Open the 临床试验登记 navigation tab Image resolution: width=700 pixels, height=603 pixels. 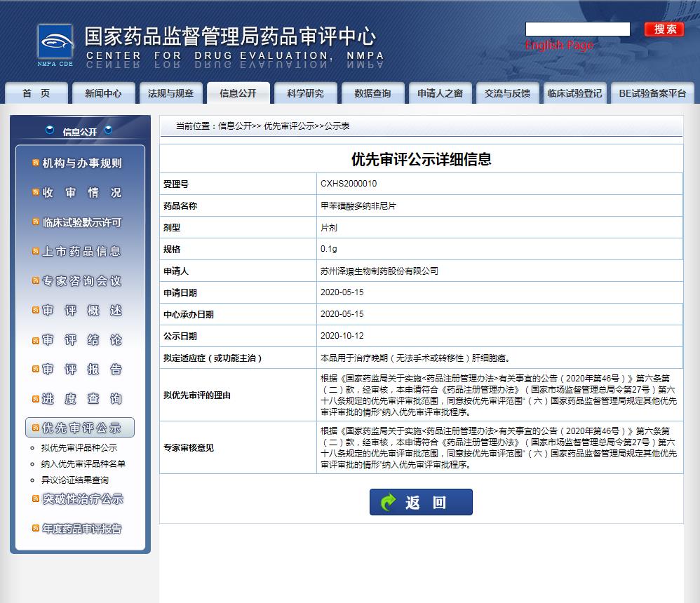[x=575, y=93]
